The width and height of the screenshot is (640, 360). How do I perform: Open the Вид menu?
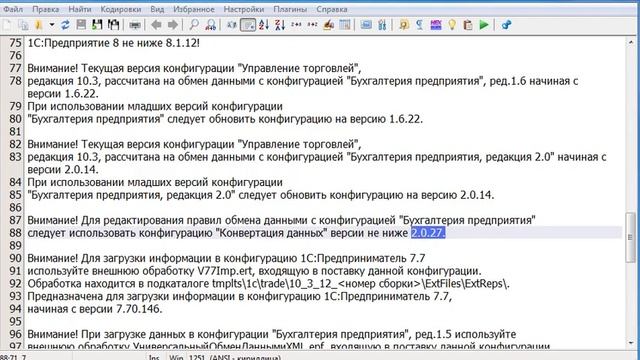pyautogui.click(x=157, y=9)
